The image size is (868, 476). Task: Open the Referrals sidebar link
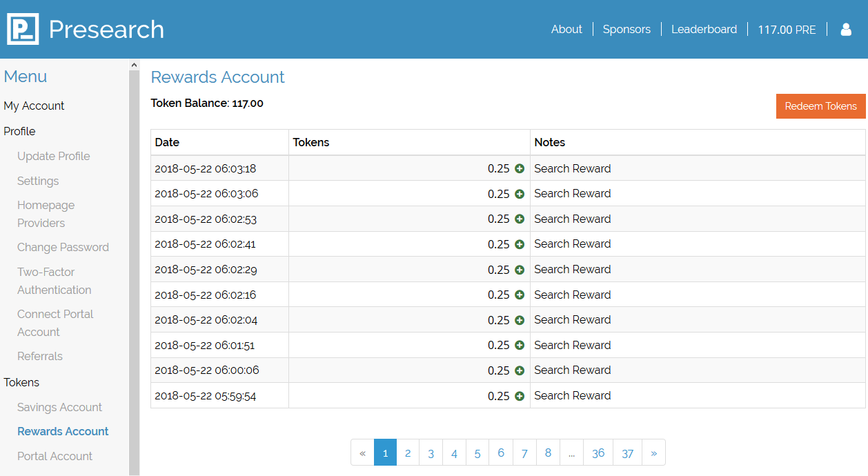coord(40,356)
